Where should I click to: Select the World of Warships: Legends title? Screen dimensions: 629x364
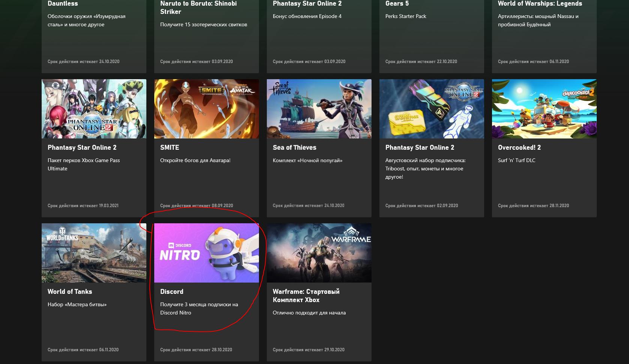click(x=540, y=4)
